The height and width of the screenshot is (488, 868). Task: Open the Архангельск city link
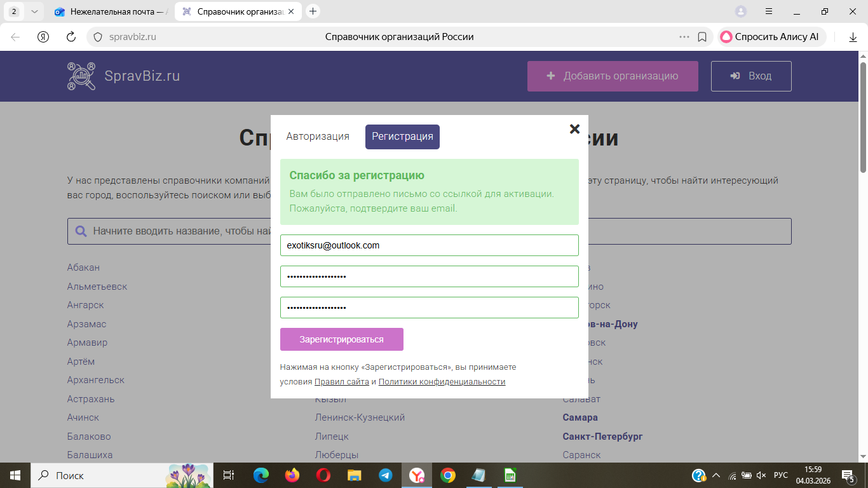(96, 380)
